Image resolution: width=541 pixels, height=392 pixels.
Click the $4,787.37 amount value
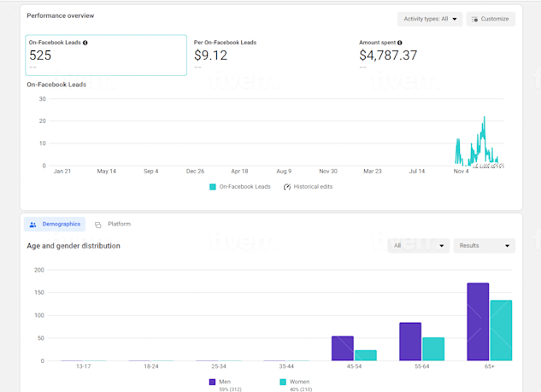click(388, 56)
